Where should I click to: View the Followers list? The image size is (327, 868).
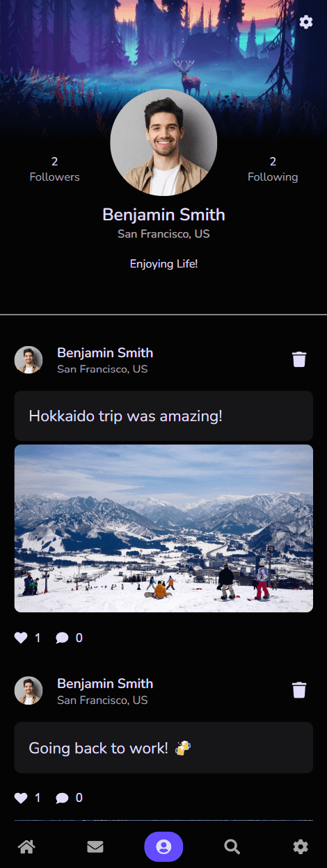(54, 169)
